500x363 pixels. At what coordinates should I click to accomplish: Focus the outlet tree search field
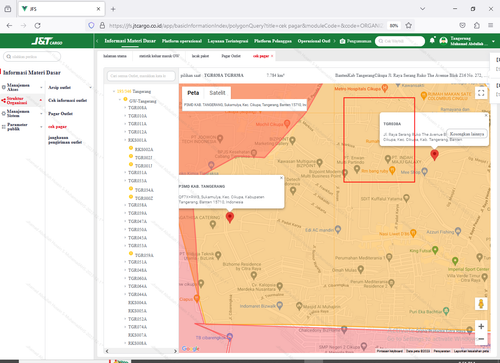coord(141,76)
